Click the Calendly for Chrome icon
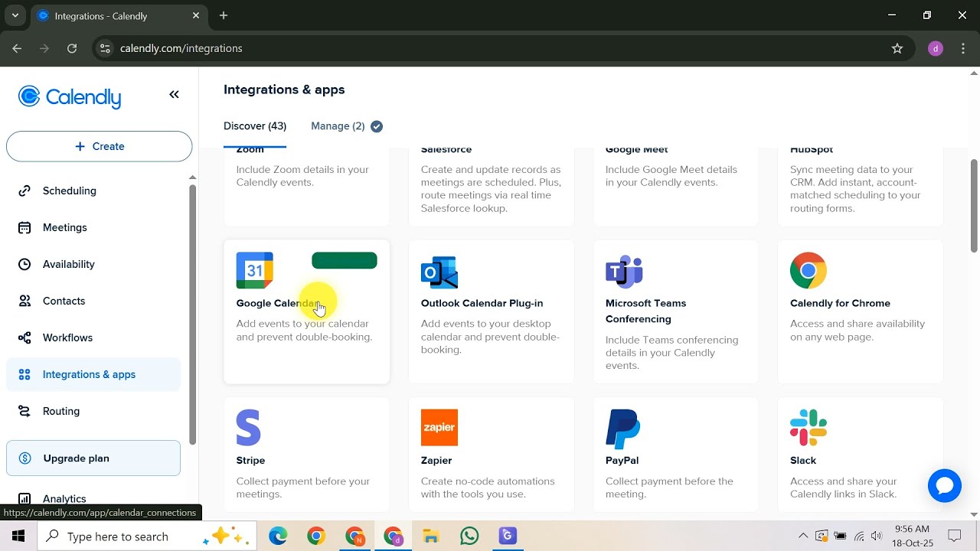 tap(808, 270)
